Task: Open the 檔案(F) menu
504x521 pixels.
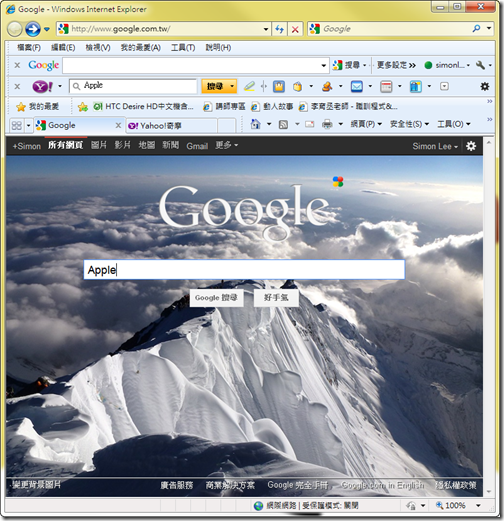Action: pos(29,48)
